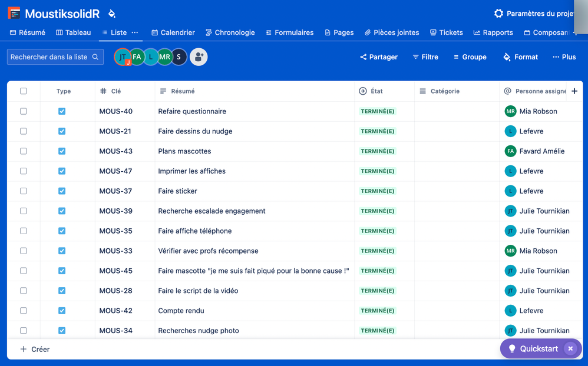Check the row checkbox for MOUS-21

coord(23,131)
